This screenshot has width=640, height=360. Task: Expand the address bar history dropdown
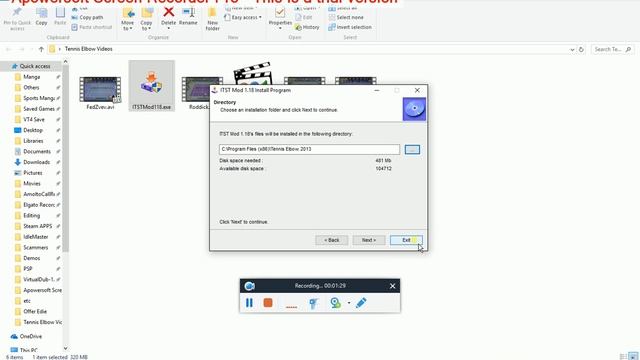click(572, 49)
